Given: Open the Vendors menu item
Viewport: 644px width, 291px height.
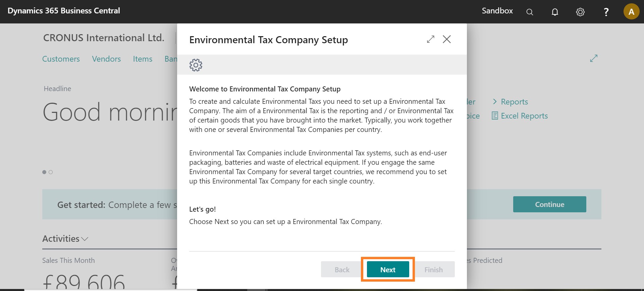Looking at the screenshot, I should click(106, 59).
